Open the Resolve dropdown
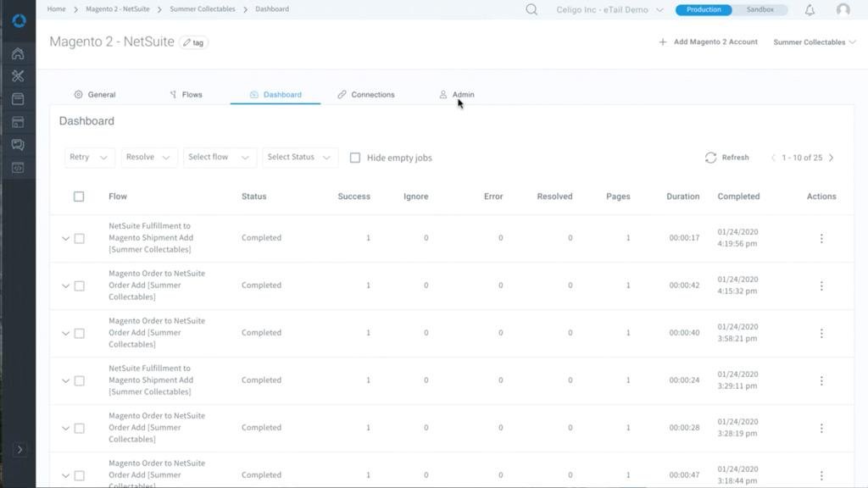Image resolution: width=868 pixels, height=488 pixels. [149, 158]
